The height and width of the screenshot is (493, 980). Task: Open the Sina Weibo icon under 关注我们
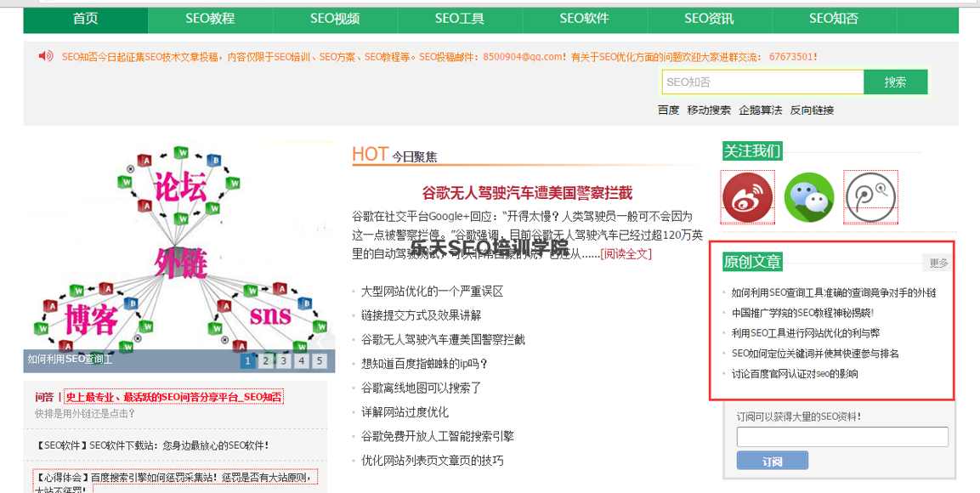point(747,196)
